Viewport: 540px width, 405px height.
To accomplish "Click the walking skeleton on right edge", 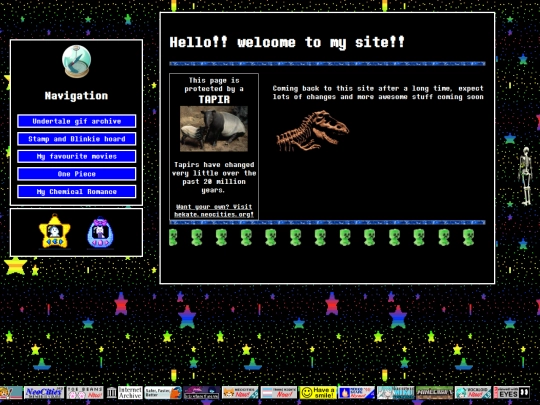I will 526,176.
